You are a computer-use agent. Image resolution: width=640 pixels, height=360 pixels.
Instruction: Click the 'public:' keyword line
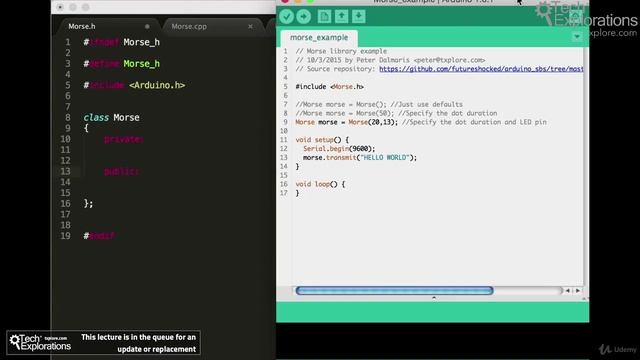(x=121, y=171)
